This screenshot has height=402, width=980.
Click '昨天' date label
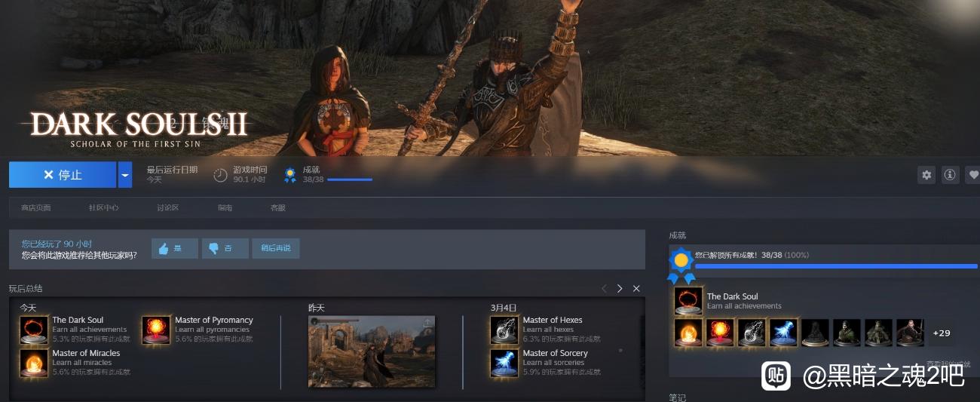pos(317,308)
